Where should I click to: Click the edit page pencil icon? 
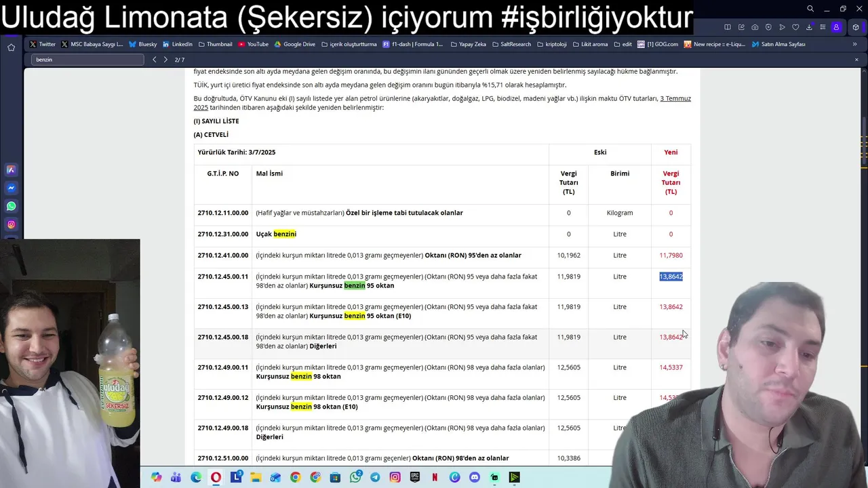(x=741, y=27)
